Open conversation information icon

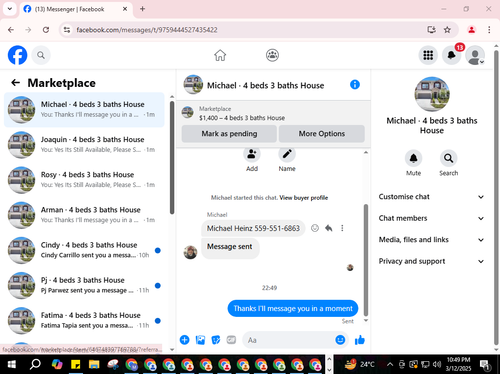click(355, 85)
